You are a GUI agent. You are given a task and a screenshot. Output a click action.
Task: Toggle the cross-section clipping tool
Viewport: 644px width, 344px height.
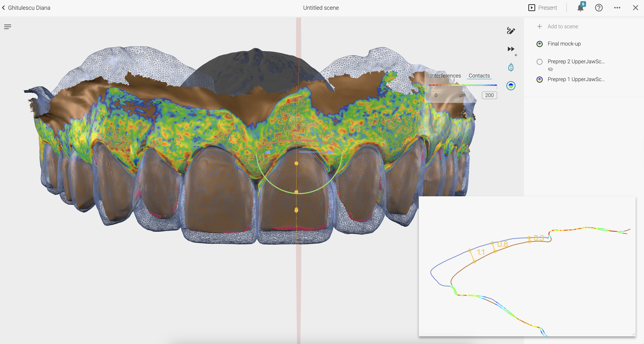tap(511, 67)
